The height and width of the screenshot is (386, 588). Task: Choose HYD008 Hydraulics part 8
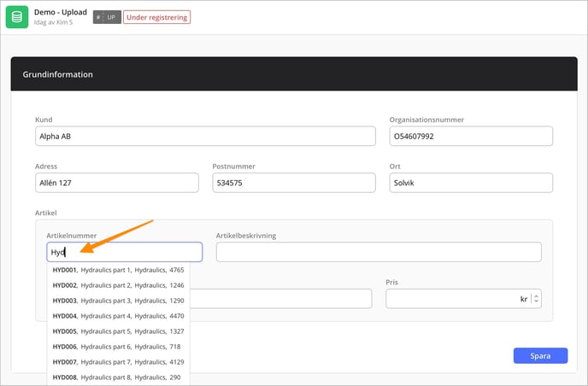point(119,377)
